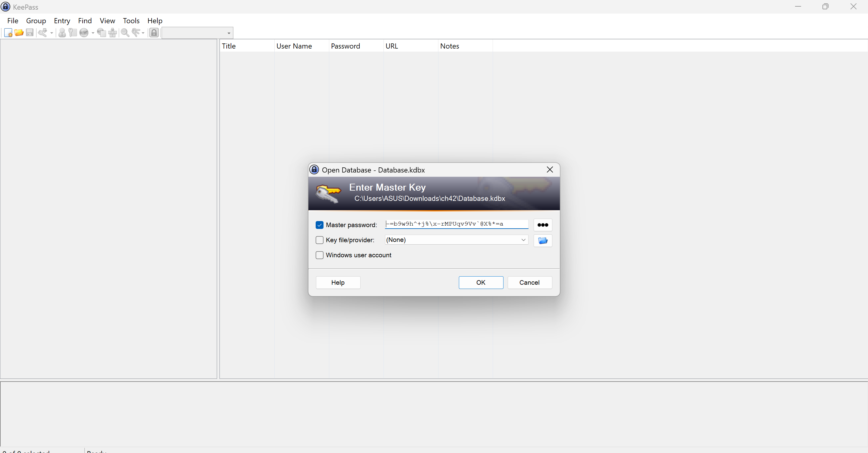
Task: Enable the Key file/provider checkbox
Action: click(320, 240)
